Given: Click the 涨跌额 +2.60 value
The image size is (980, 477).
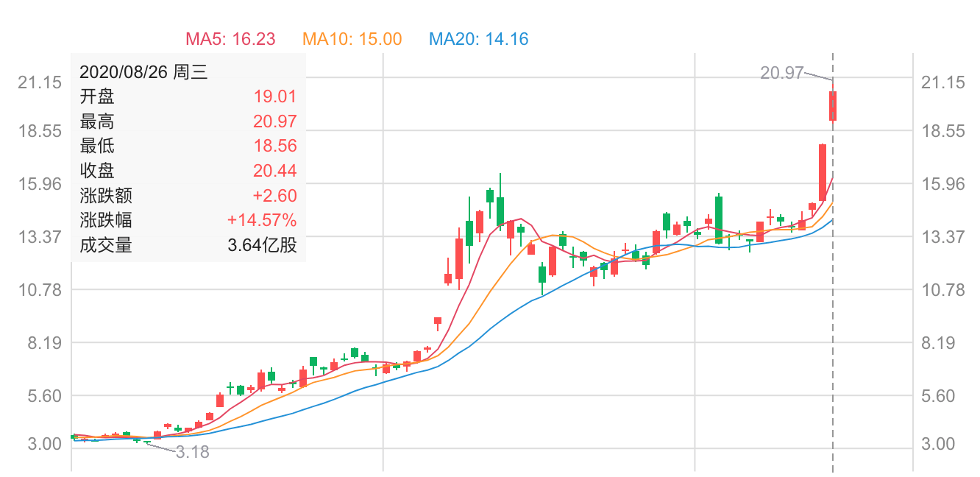Looking at the screenshot, I should [x=274, y=196].
